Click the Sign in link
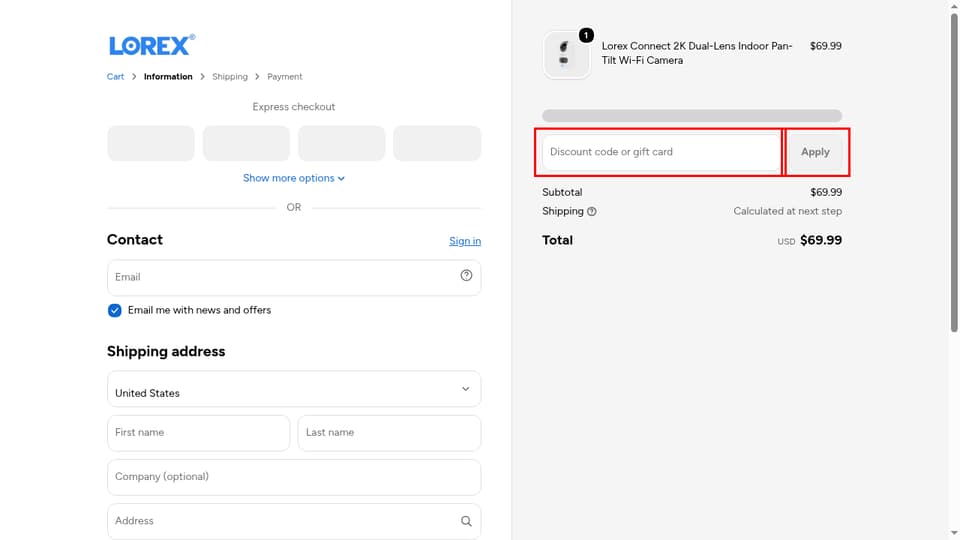This screenshot has width=960, height=540. tap(465, 241)
